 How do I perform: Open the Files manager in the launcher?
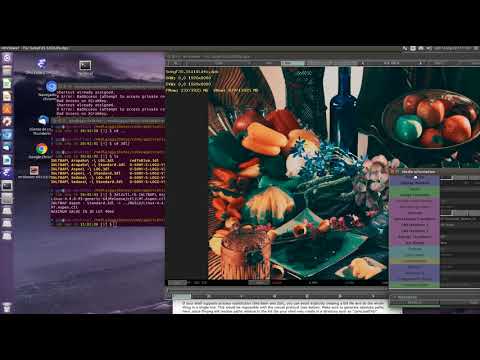coord(7,71)
